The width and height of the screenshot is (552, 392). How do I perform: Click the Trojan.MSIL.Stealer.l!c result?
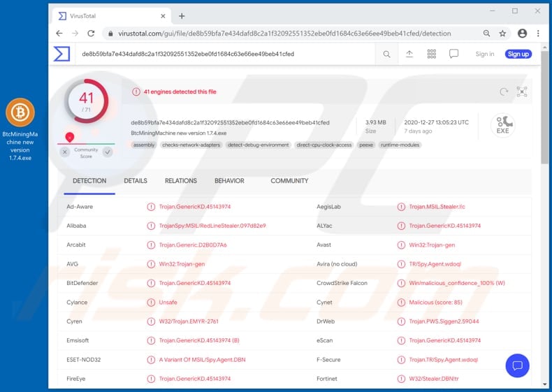[437, 207]
